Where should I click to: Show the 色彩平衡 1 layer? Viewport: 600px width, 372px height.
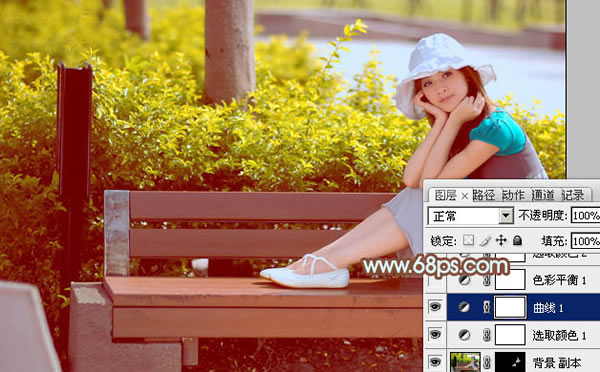point(435,280)
